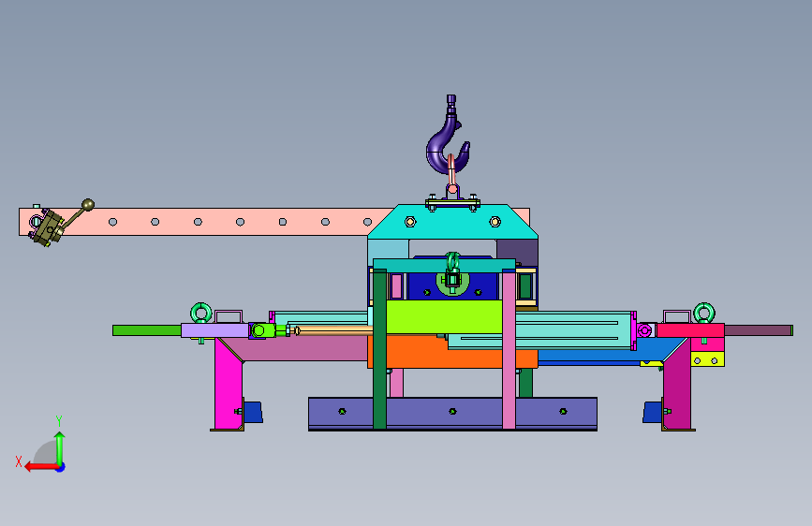
Task: Select the tall pink vertical post
Action: [x=509, y=349]
